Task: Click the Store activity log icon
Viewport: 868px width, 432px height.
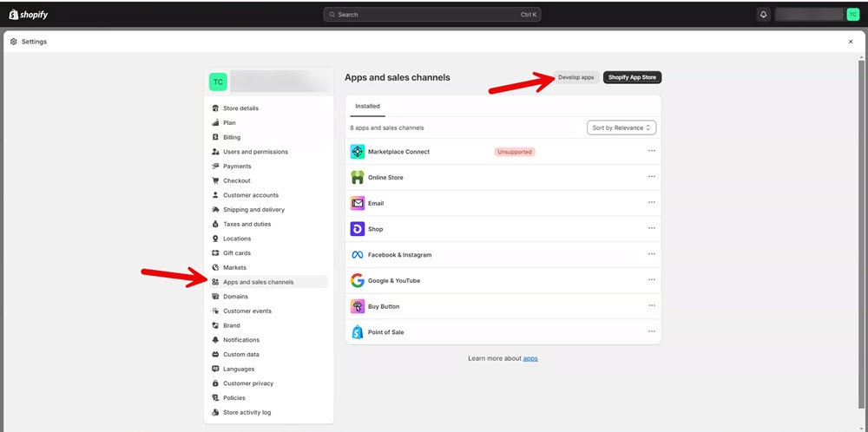Action: coord(216,412)
